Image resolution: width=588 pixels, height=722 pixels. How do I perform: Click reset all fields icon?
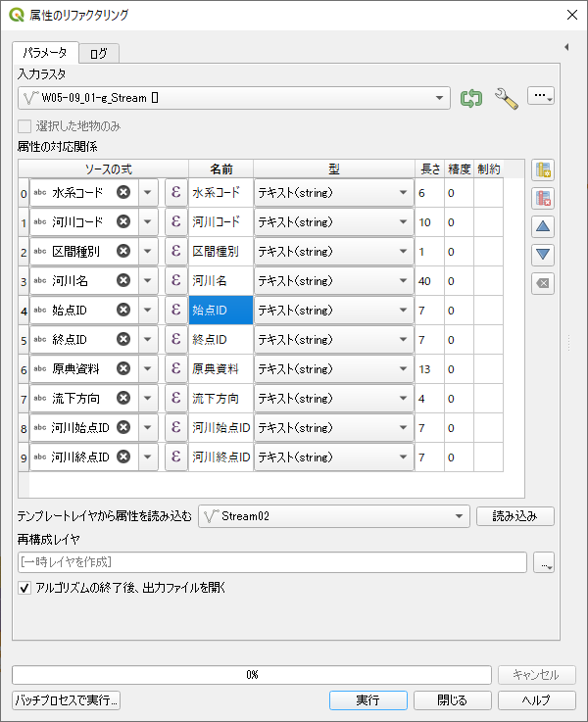tap(544, 283)
